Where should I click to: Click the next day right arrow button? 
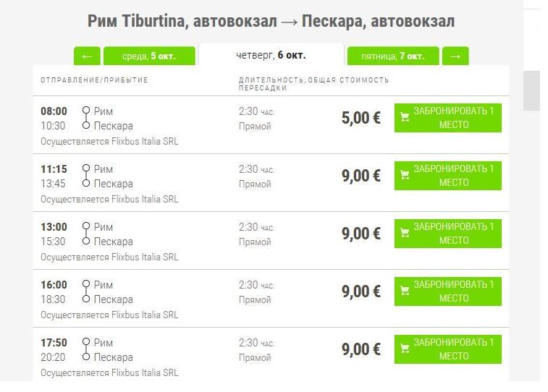[455, 56]
